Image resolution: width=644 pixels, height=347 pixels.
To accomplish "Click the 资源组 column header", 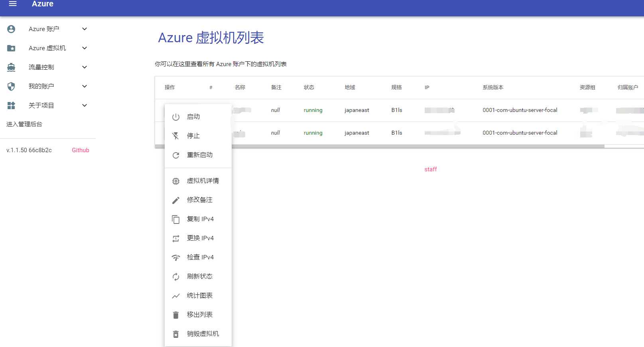I will point(587,88).
